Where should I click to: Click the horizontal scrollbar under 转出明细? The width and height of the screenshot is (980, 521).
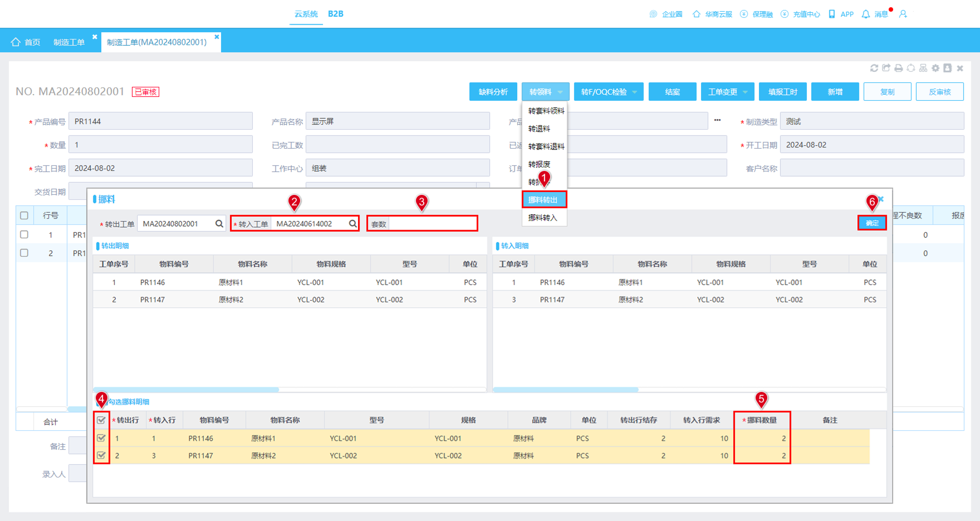tap(186, 389)
